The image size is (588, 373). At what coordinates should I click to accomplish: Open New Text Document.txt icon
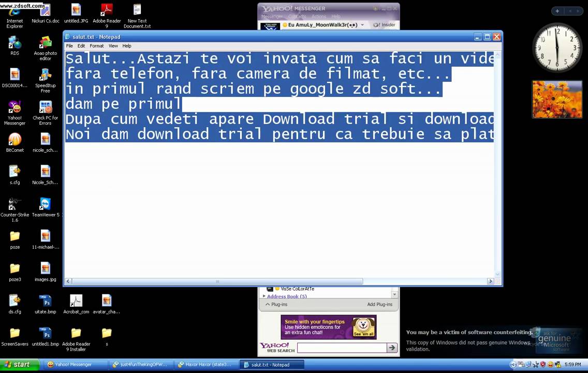point(137,16)
